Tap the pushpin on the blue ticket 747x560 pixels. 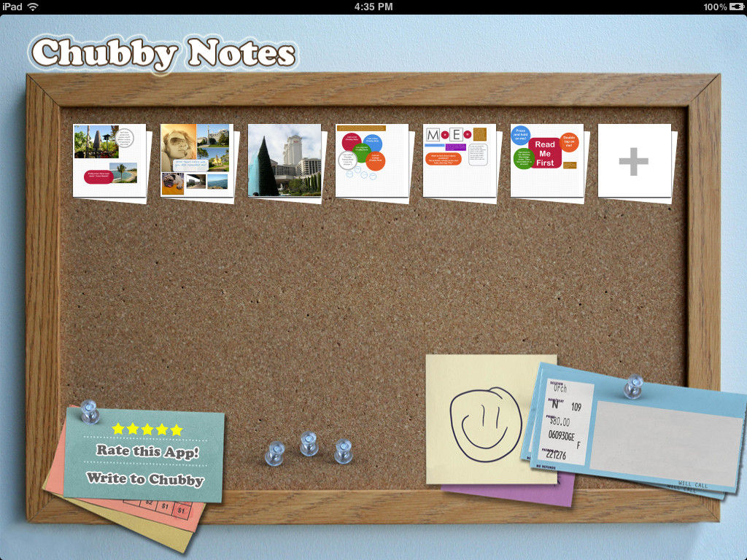(x=634, y=386)
